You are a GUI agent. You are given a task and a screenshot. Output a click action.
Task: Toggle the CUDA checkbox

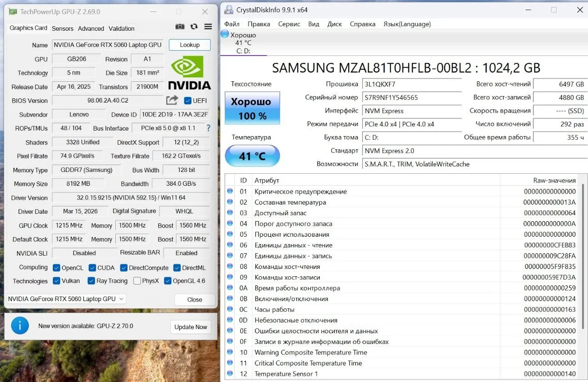click(x=92, y=268)
